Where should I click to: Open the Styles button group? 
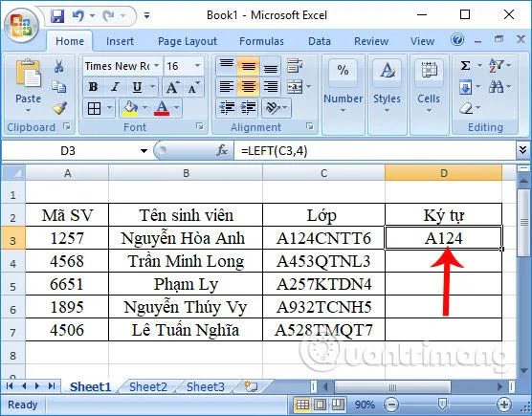pyautogui.click(x=387, y=87)
